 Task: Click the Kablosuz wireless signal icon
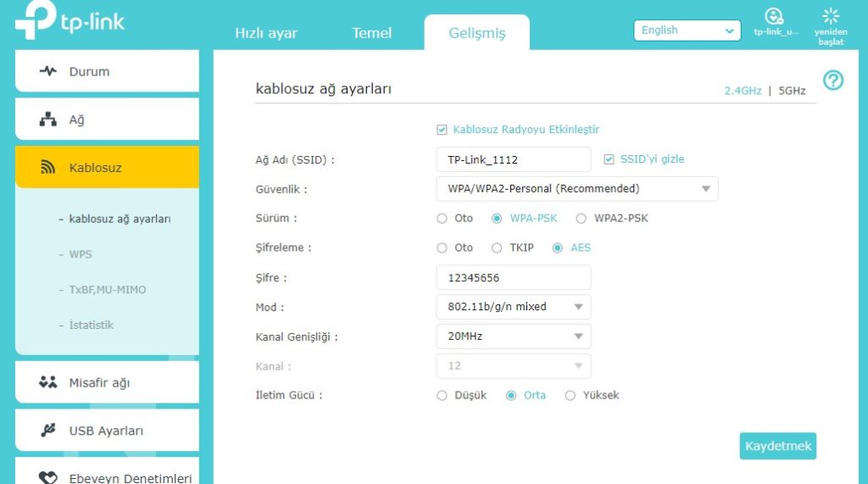click(x=48, y=167)
